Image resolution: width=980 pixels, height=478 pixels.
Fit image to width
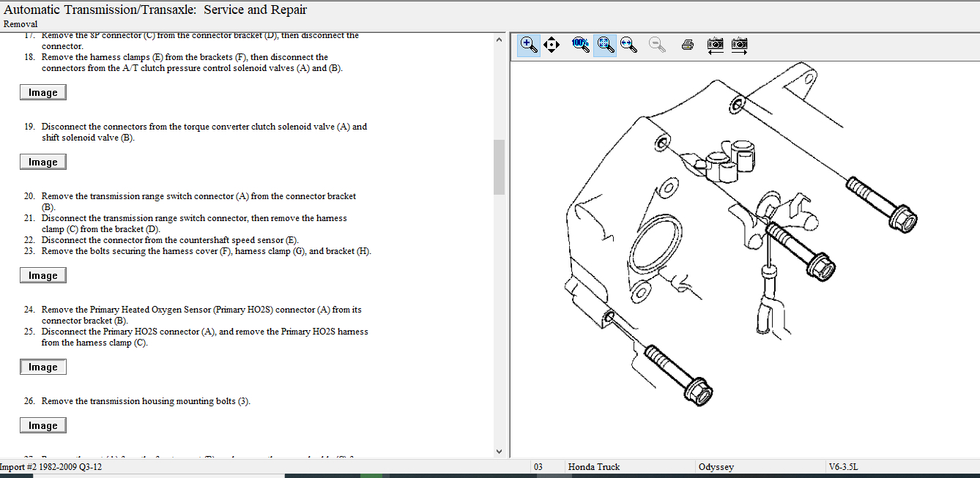[x=628, y=45]
